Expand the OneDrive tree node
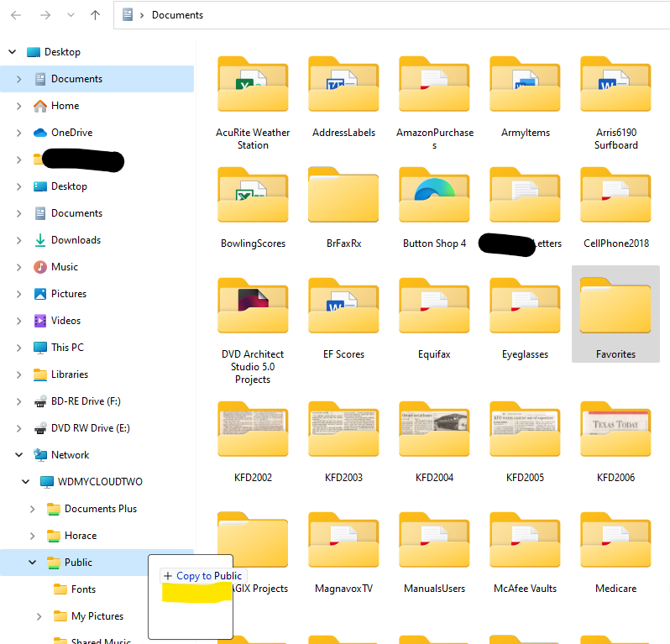 coord(18,133)
